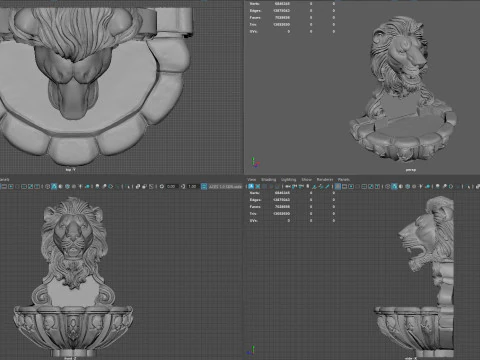This screenshot has width=480, height=360.
Task: Click the top -Y viewport label
Action: (70, 170)
